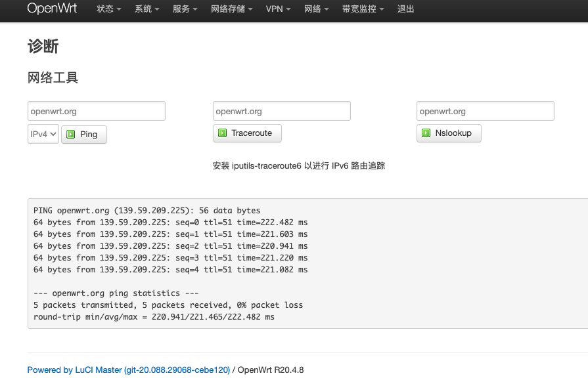Screen dimensions: 588x382
Task: Click the traceroute hostname input field
Action: [281, 110]
